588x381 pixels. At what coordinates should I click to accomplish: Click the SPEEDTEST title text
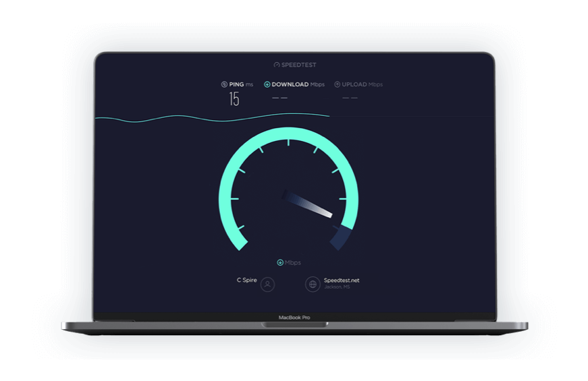[x=299, y=65]
